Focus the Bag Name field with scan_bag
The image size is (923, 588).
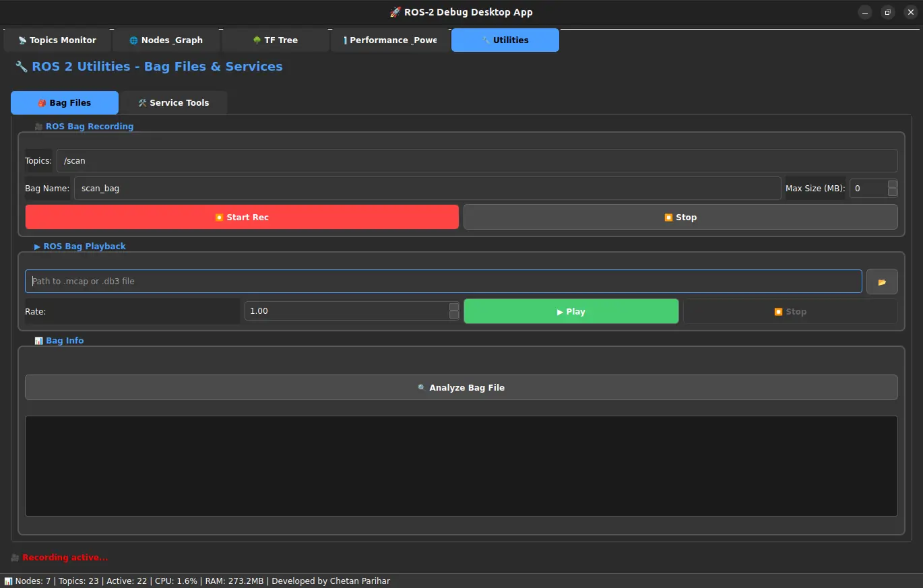pyautogui.click(x=426, y=189)
